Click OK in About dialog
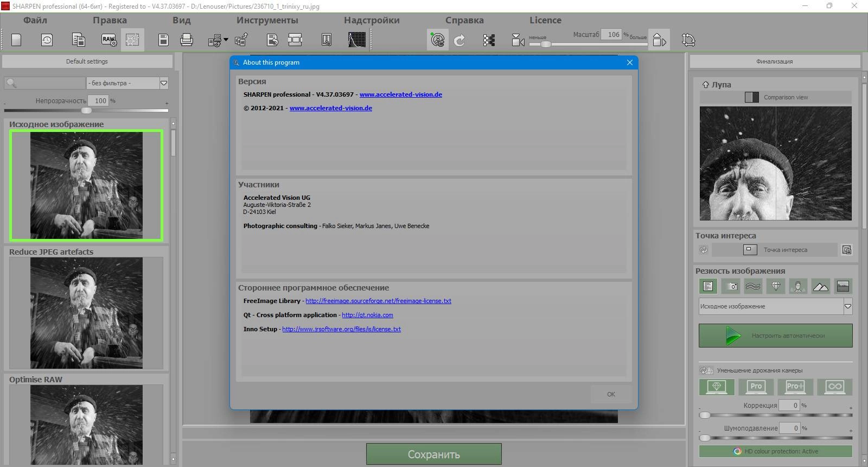The width and height of the screenshot is (868, 467). (611, 394)
